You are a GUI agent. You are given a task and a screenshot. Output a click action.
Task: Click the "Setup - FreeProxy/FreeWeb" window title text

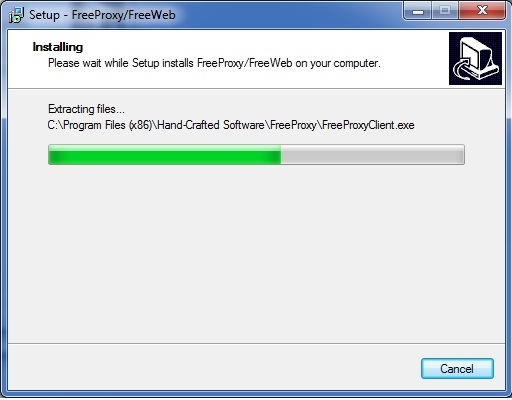click(x=102, y=15)
